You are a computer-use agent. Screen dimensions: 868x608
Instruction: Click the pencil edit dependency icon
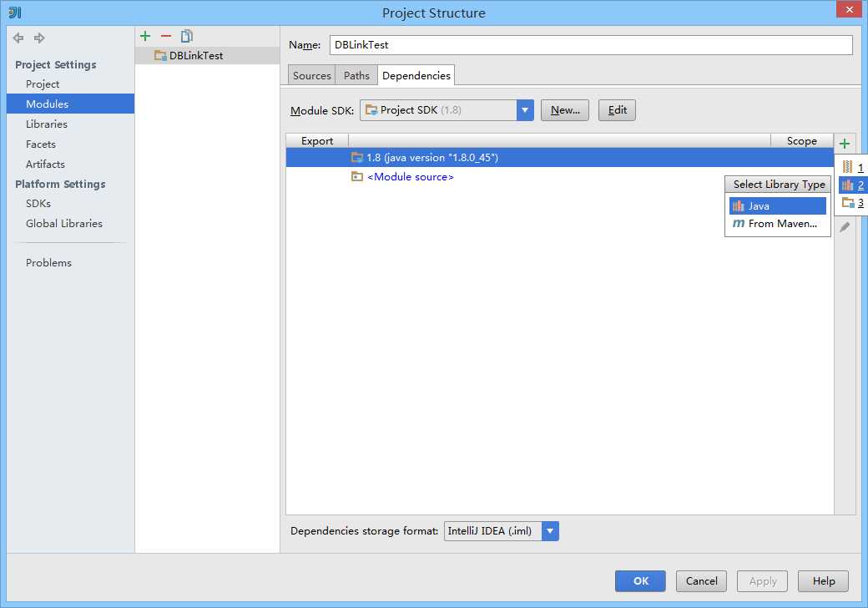click(x=844, y=227)
